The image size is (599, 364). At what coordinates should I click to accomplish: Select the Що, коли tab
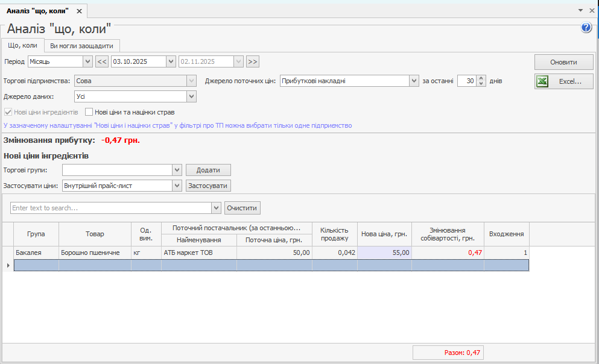(22, 45)
